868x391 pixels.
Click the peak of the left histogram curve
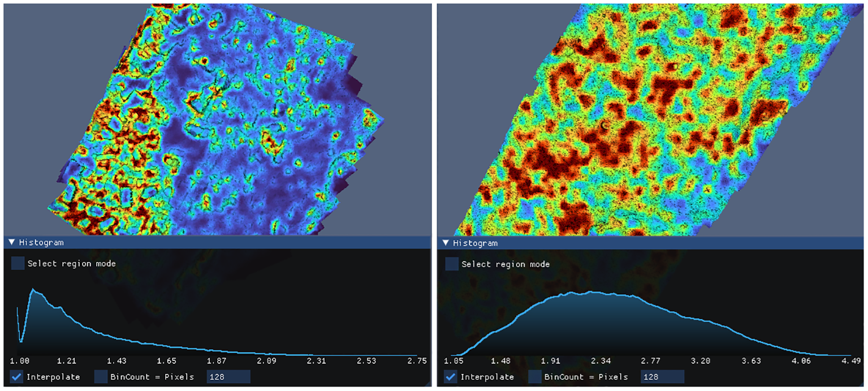[x=33, y=290]
